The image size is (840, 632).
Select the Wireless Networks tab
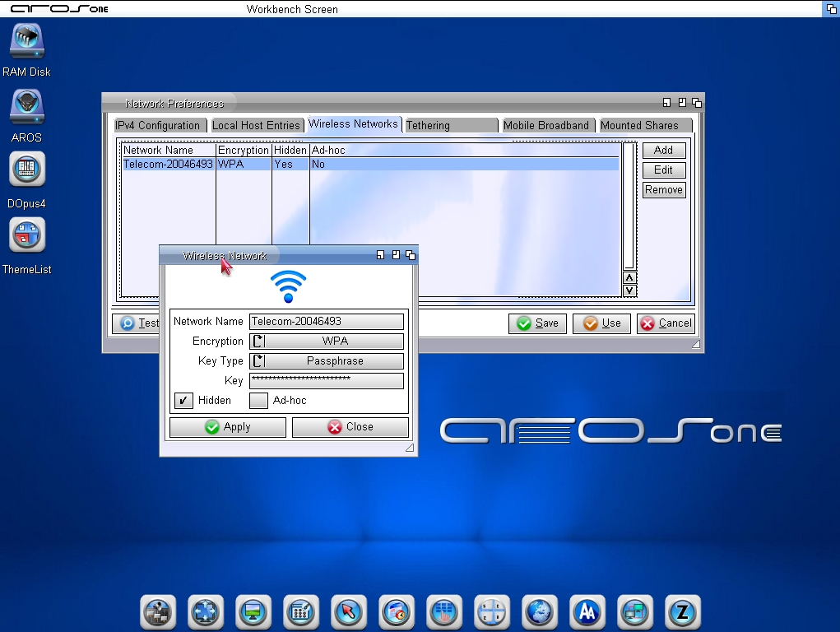pos(354,123)
